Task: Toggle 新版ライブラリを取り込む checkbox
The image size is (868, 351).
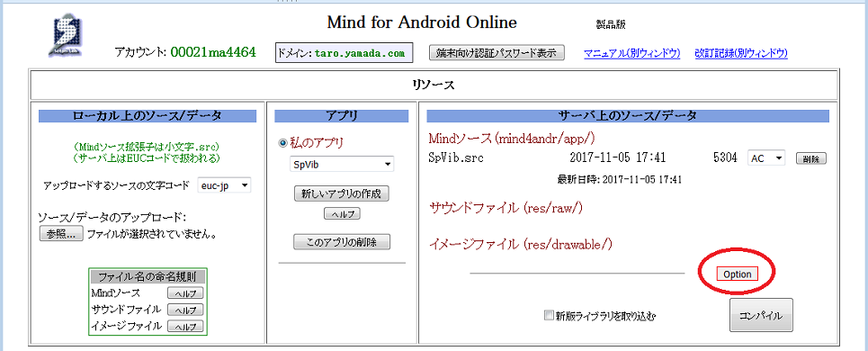Action: coord(549,316)
